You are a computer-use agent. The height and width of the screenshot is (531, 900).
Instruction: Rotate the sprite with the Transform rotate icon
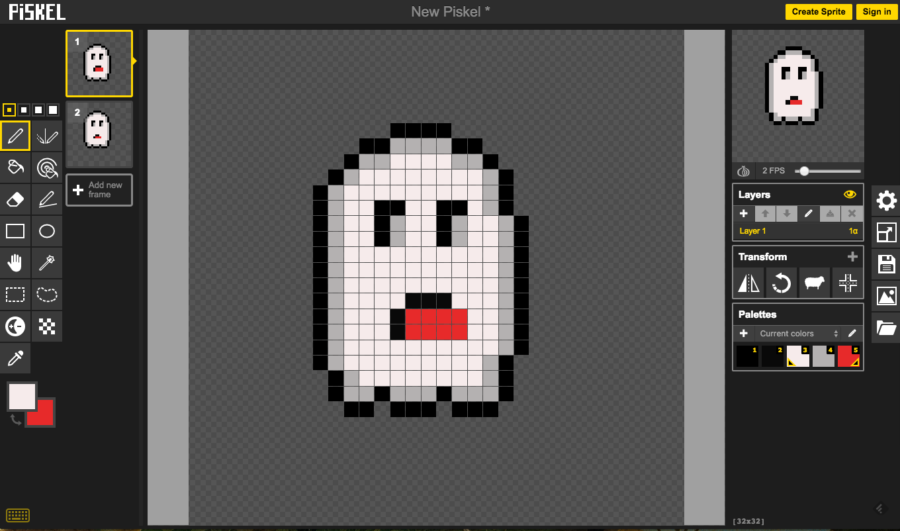click(782, 284)
